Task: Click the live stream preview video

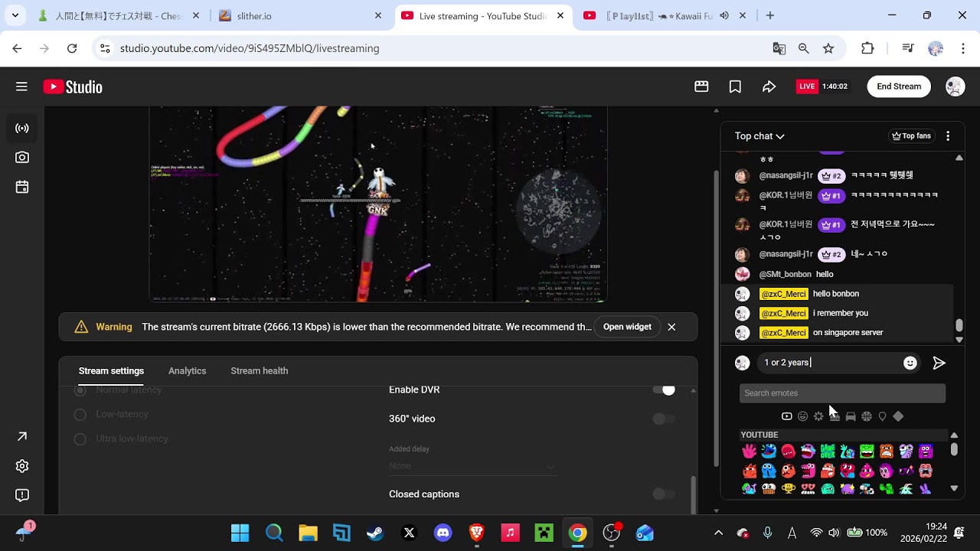Action: [x=378, y=204]
